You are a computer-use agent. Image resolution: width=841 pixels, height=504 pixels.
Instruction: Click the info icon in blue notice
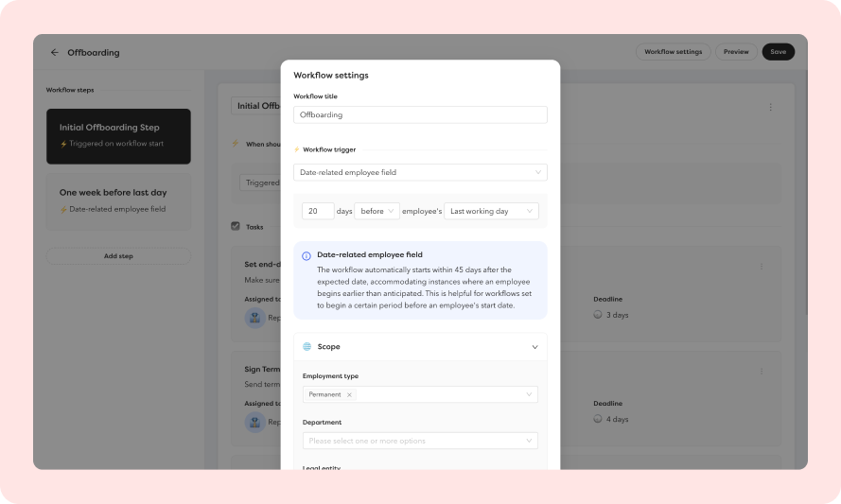click(x=307, y=255)
